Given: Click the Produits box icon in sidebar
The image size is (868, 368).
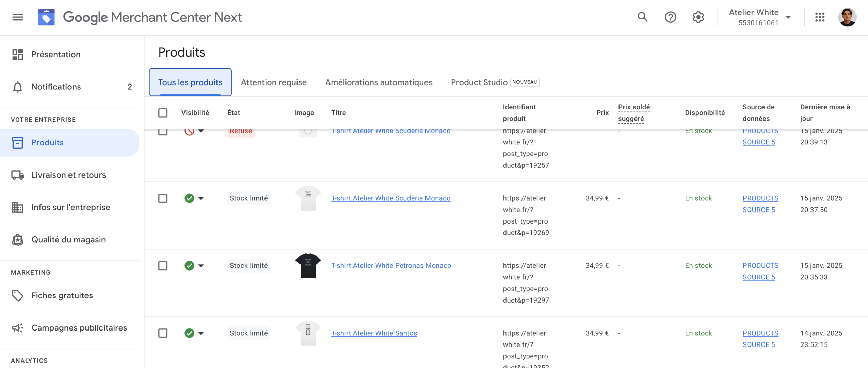Looking at the screenshot, I should [17, 143].
